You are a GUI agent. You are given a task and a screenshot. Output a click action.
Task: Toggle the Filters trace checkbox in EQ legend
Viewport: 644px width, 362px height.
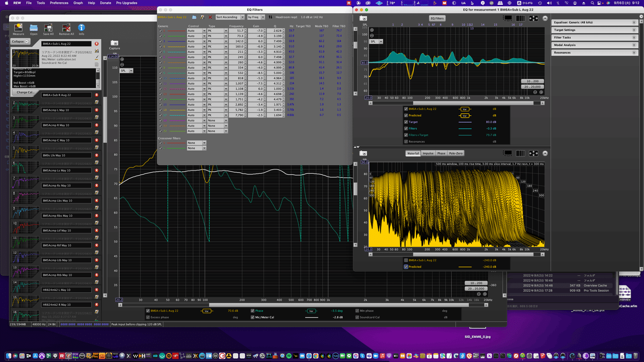point(406,128)
